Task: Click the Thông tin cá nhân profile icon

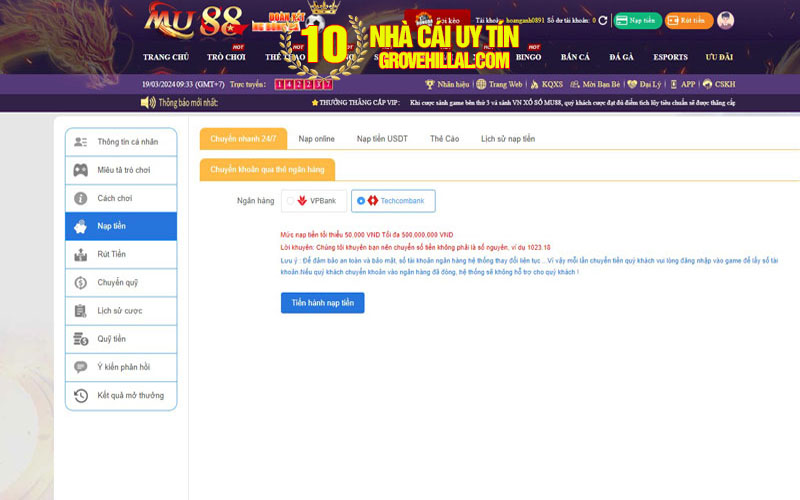Action: coord(81,142)
